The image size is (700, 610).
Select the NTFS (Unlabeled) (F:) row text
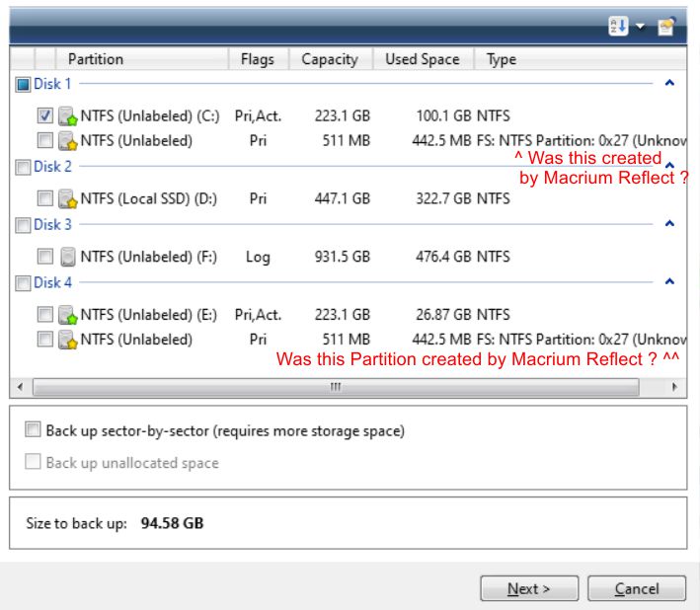tap(149, 257)
